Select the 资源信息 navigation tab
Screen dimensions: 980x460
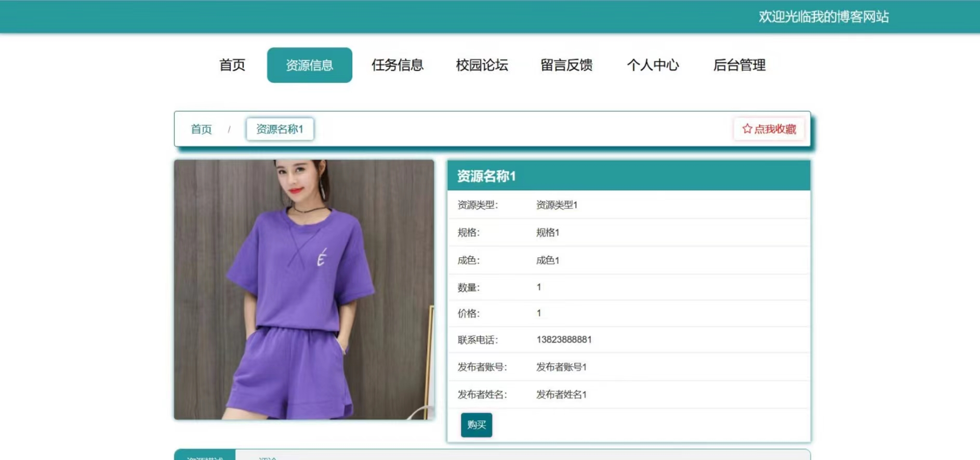tap(310, 65)
